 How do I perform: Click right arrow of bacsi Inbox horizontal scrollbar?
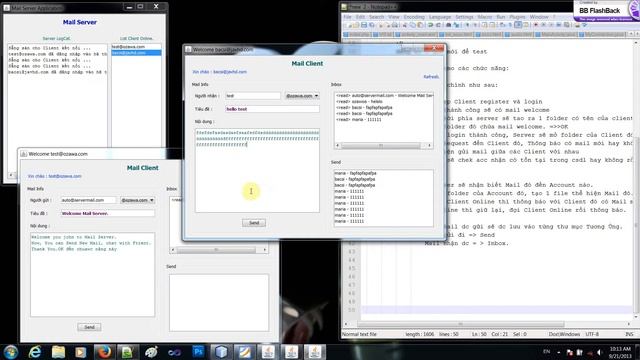point(429,146)
